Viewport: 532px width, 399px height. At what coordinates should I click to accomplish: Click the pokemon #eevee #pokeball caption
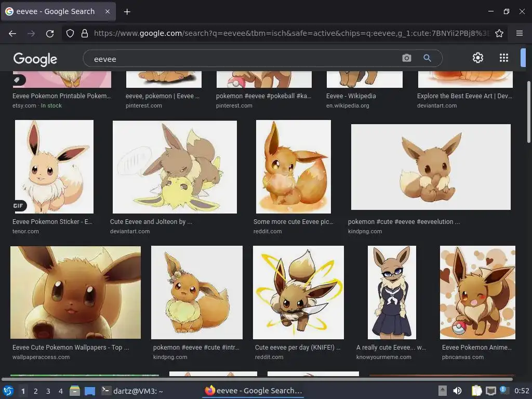tap(263, 96)
